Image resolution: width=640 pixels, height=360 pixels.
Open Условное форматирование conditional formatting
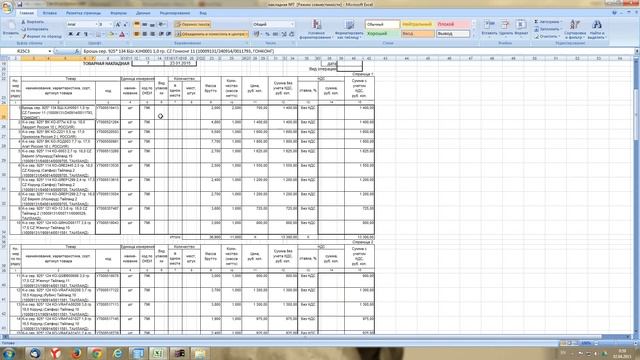pos(316,29)
